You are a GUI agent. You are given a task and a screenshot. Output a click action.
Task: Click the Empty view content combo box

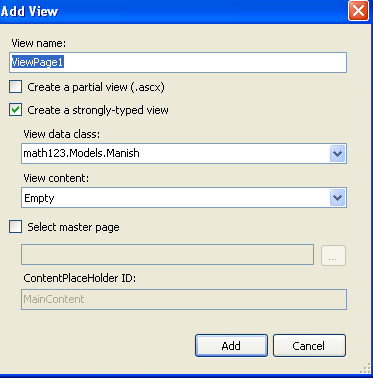coord(184,198)
